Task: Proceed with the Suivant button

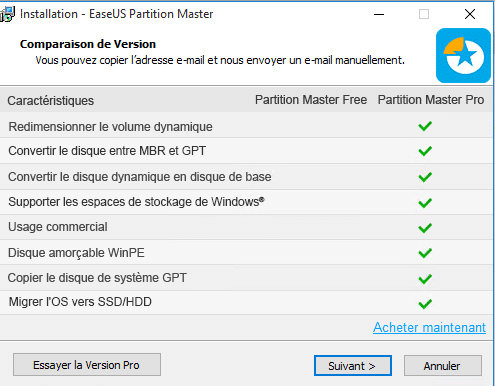Action: [x=353, y=366]
